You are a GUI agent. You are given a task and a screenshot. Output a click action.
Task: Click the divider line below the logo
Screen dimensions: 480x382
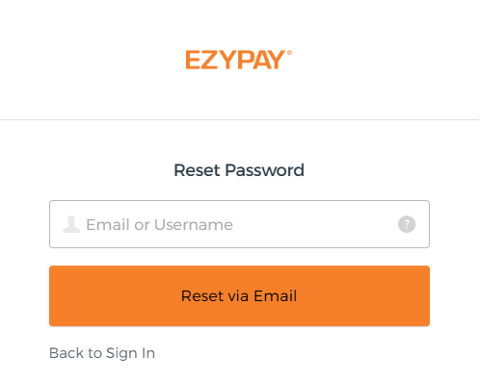[240, 119]
